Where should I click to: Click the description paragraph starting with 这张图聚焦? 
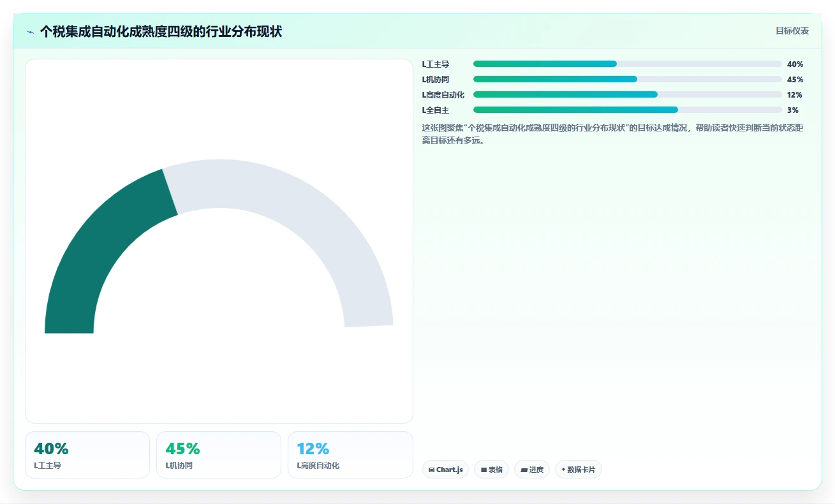pos(613,134)
